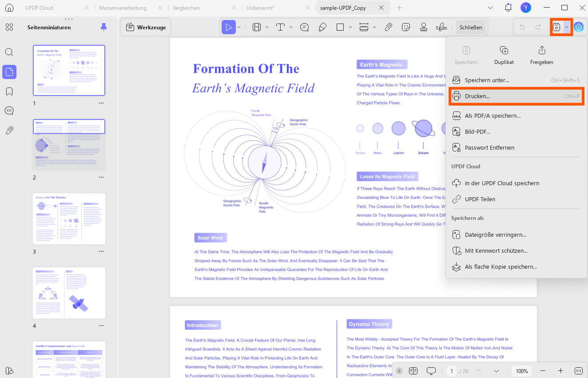Click the redo arrow
The height and width of the screenshot is (378, 588).
pos(538,27)
